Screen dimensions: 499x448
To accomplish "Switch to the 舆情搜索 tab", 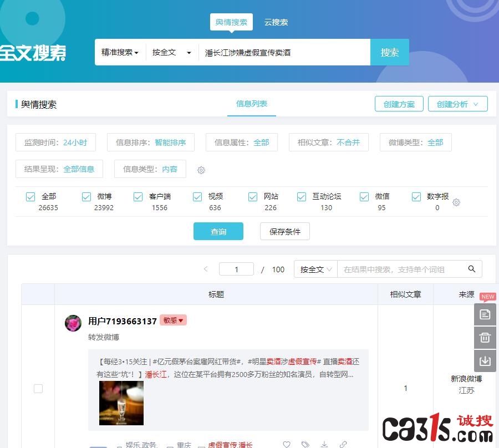I will point(231,22).
